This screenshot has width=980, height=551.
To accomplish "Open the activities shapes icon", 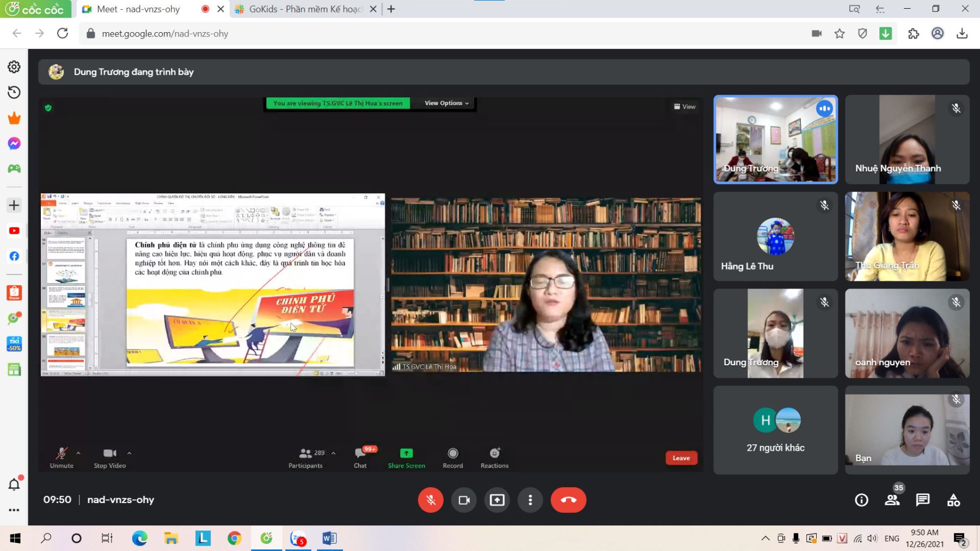I will coord(953,500).
